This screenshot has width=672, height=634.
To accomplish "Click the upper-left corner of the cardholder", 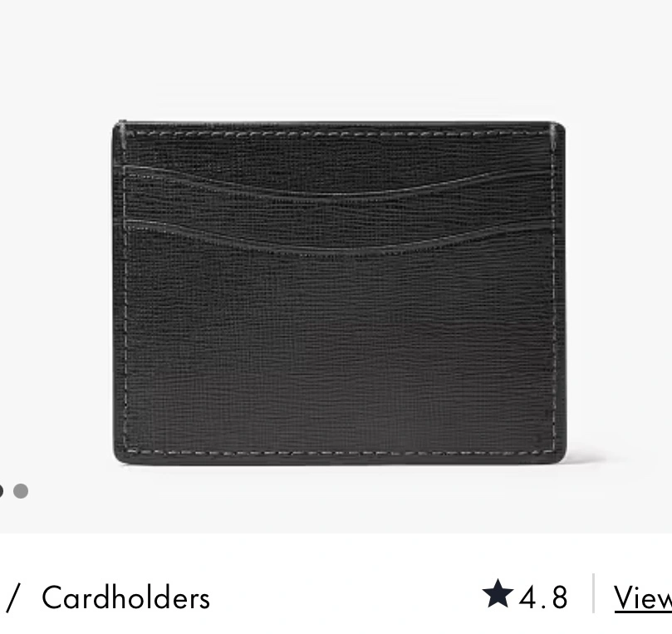I will pos(120,128).
